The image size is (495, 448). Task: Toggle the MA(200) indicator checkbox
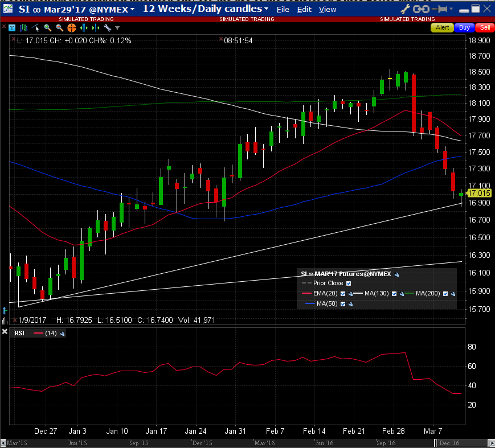click(446, 294)
